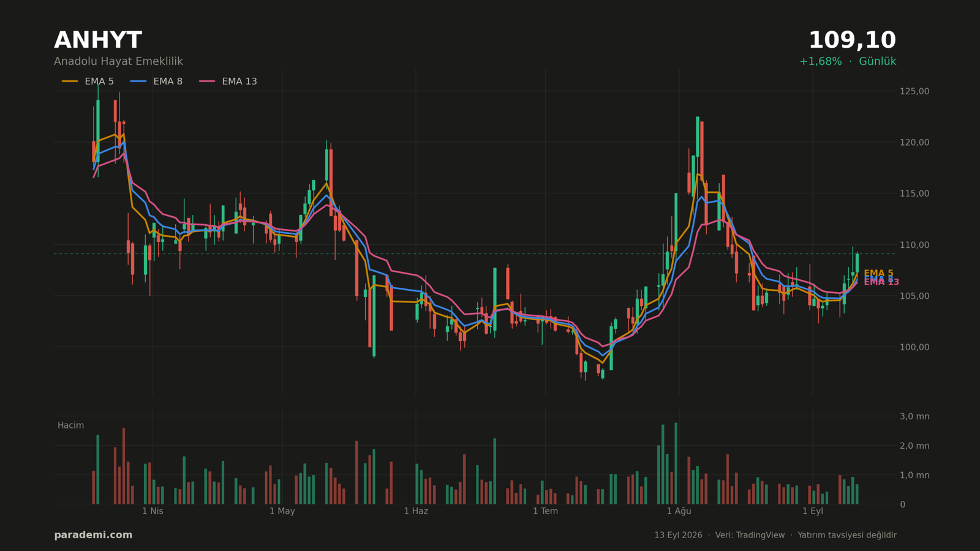
Task: Click the 115,00 price axis label
Action: (x=914, y=193)
